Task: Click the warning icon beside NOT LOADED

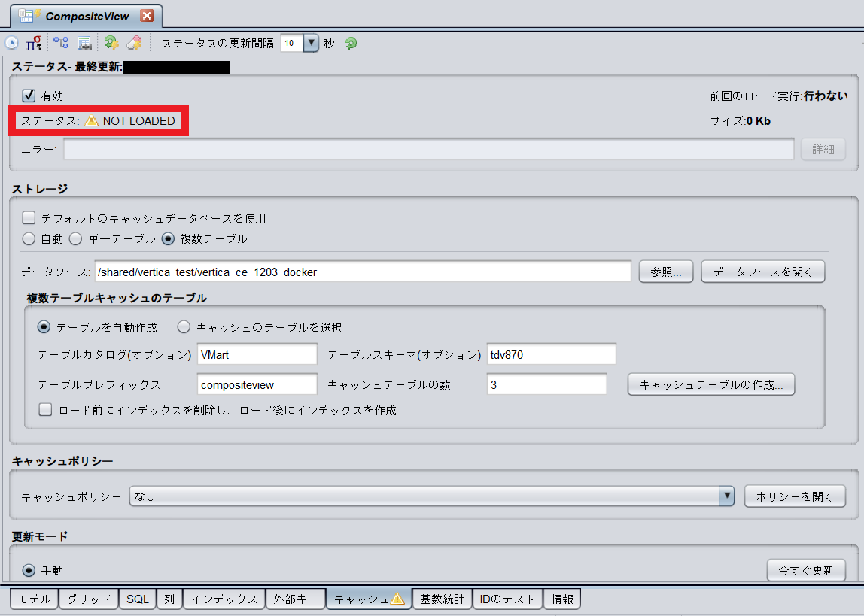Action: [x=92, y=120]
